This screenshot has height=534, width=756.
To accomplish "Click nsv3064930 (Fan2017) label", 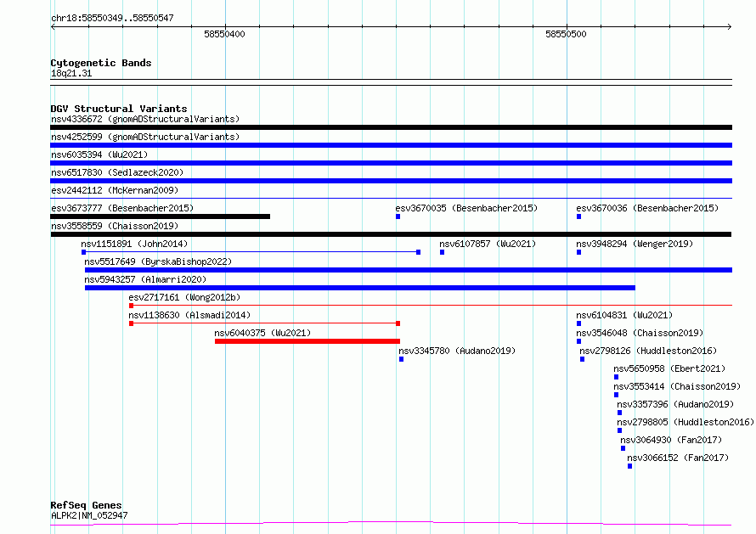I will [671, 440].
